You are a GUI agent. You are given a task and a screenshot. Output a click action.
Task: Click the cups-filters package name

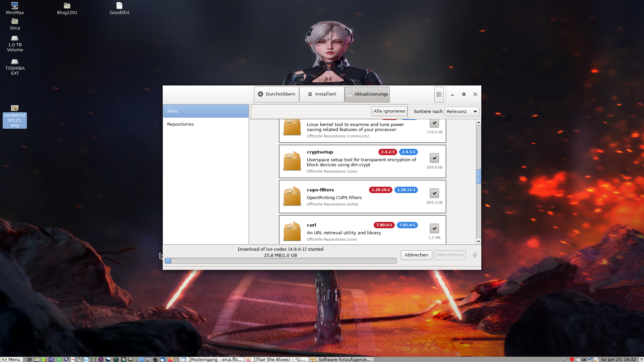(320, 190)
